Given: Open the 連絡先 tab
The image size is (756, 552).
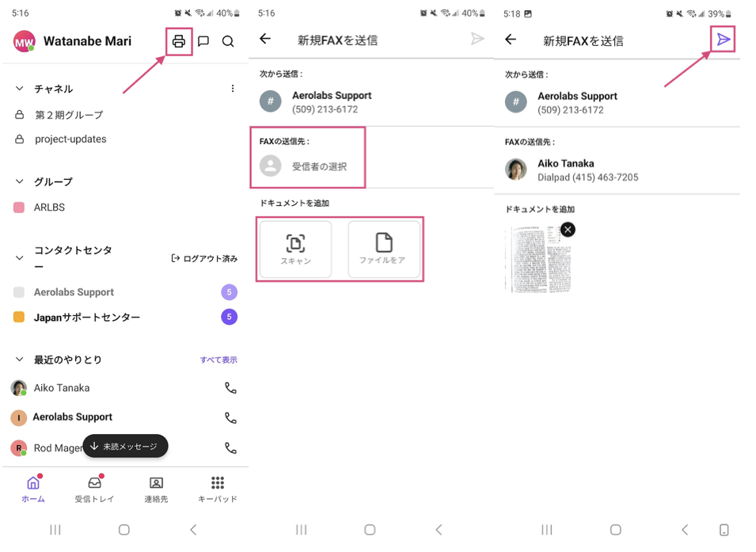Looking at the screenshot, I should (156, 489).
